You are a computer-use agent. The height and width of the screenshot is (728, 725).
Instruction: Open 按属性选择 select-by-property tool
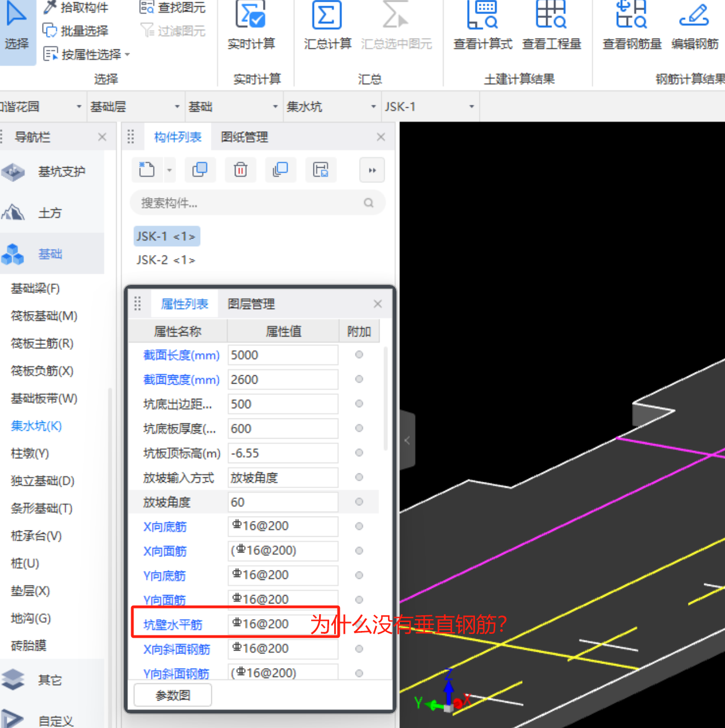pyautogui.click(x=82, y=54)
